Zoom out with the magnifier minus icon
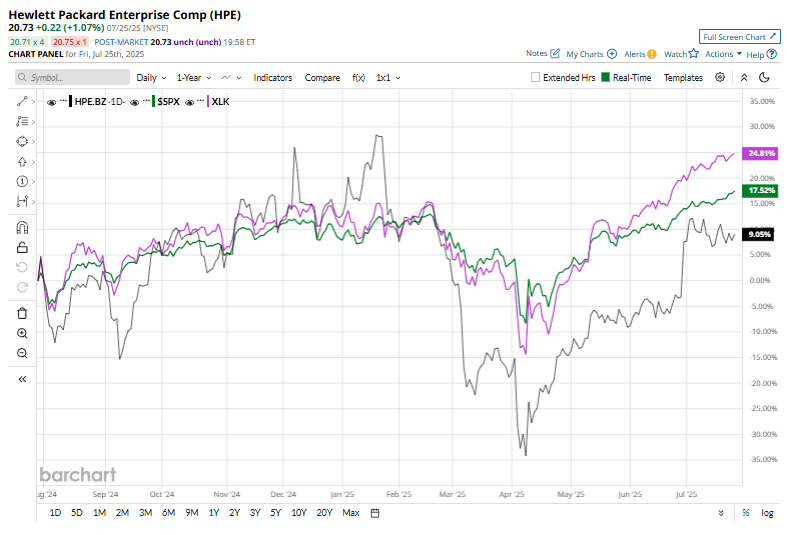 [22, 353]
